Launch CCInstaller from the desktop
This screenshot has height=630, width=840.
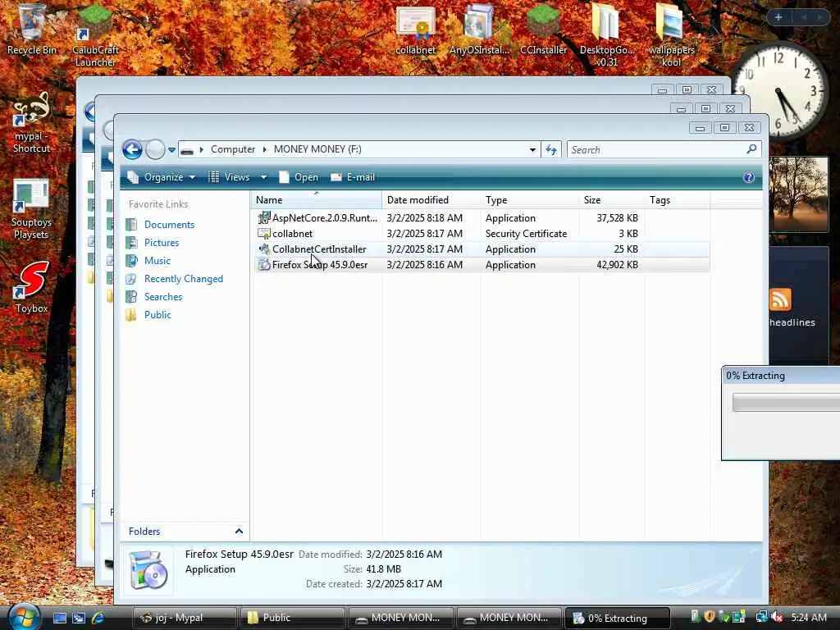pos(543,30)
